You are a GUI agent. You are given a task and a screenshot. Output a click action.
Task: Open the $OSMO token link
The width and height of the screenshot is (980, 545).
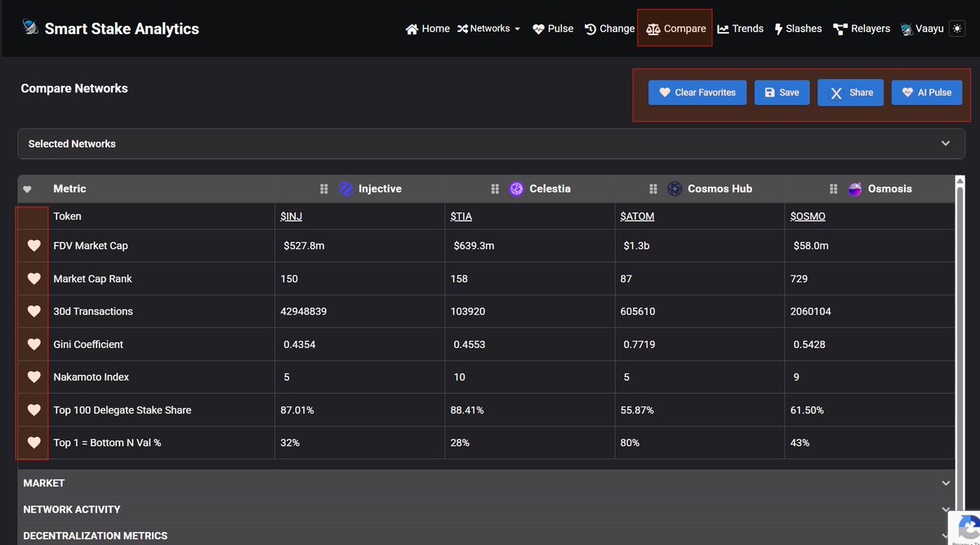808,217
